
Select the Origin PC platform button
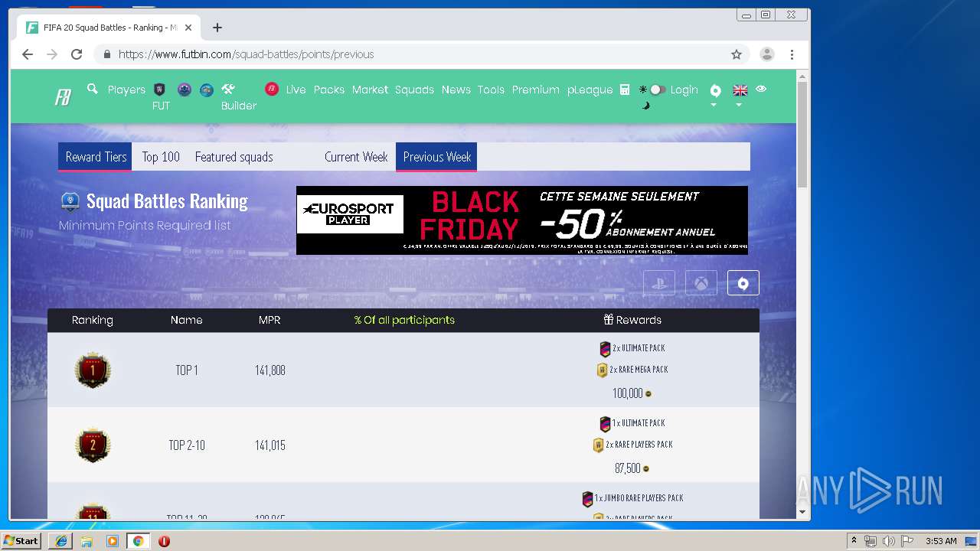(x=743, y=282)
